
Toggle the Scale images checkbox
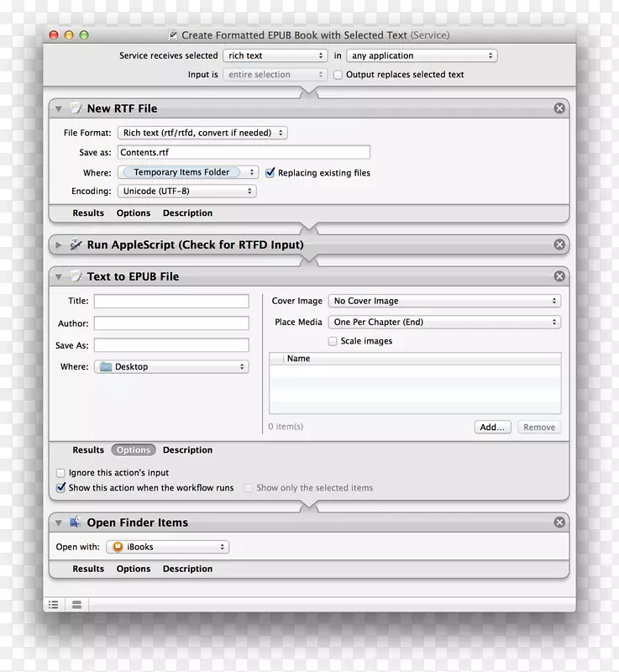coord(333,342)
